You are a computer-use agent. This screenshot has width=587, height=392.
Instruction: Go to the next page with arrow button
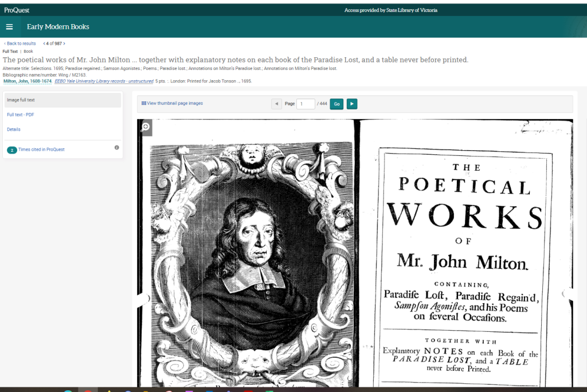point(351,104)
